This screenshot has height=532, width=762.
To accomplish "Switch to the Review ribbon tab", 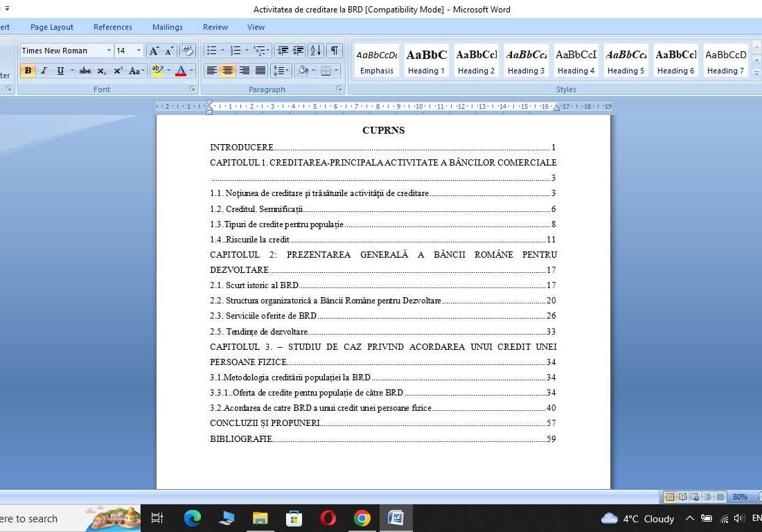I will point(215,27).
